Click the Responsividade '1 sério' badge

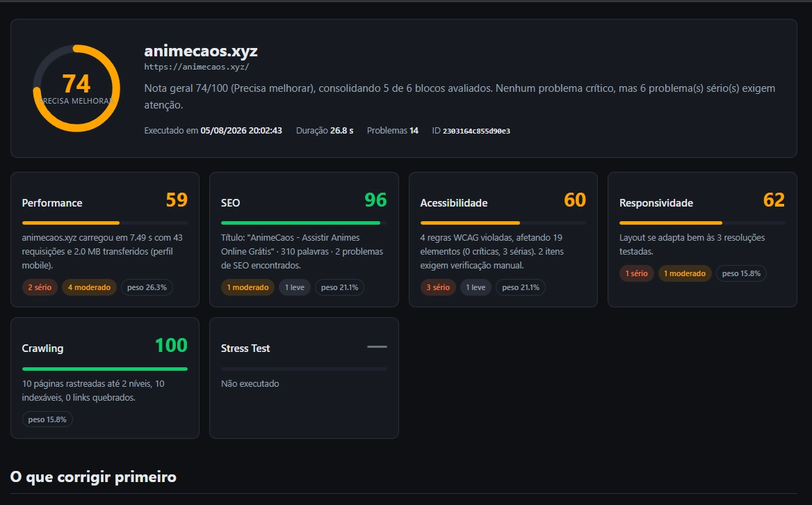tap(636, 273)
